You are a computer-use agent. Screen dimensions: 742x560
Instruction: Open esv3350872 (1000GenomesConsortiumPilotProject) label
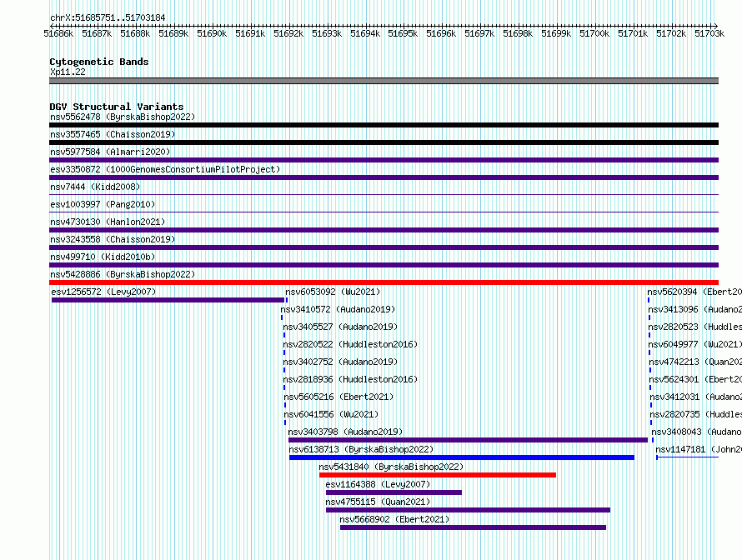coord(165,169)
